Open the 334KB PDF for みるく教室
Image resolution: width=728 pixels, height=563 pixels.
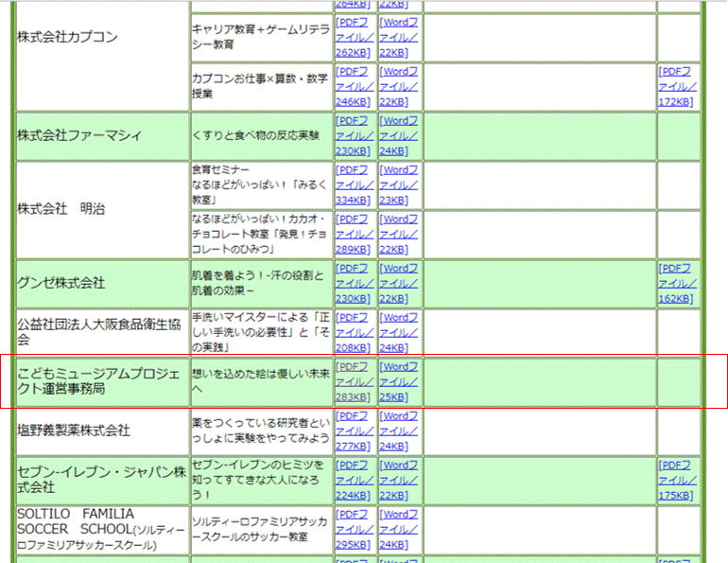coord(355,185)
